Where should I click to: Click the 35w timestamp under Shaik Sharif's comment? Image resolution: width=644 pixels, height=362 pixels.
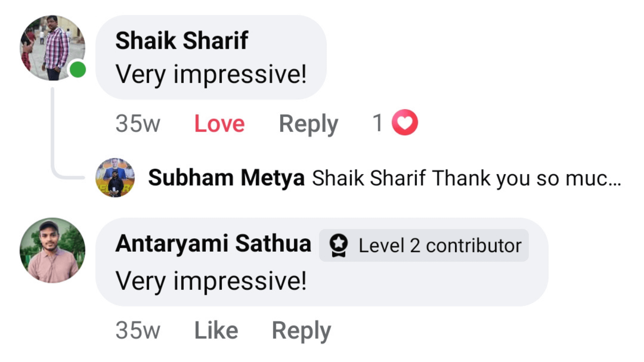pyautogui.click(x=138, y=123)
